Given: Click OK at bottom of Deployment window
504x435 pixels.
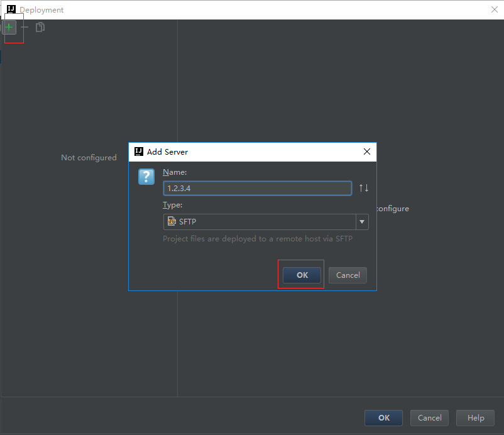Looking at the screenshot, I should click(x=384, y=417).
